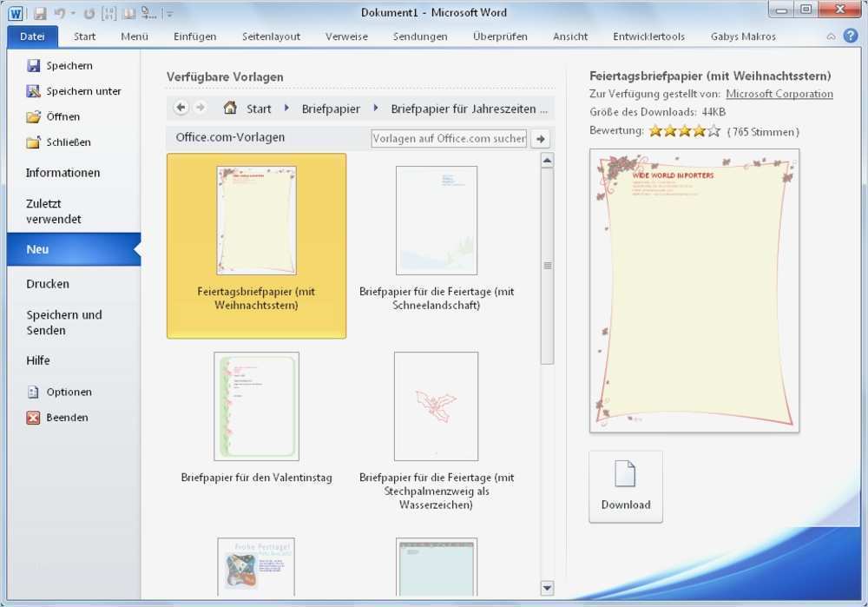Click the Öffnen folder icon
Image resolution: width=868 pixels, height=607 pixels.
click(35, 116)
